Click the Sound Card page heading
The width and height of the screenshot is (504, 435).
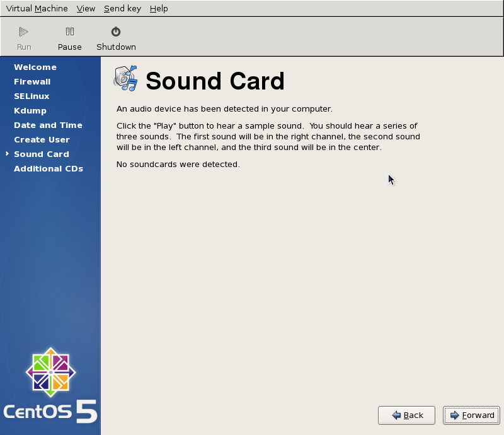coord(215,81)
